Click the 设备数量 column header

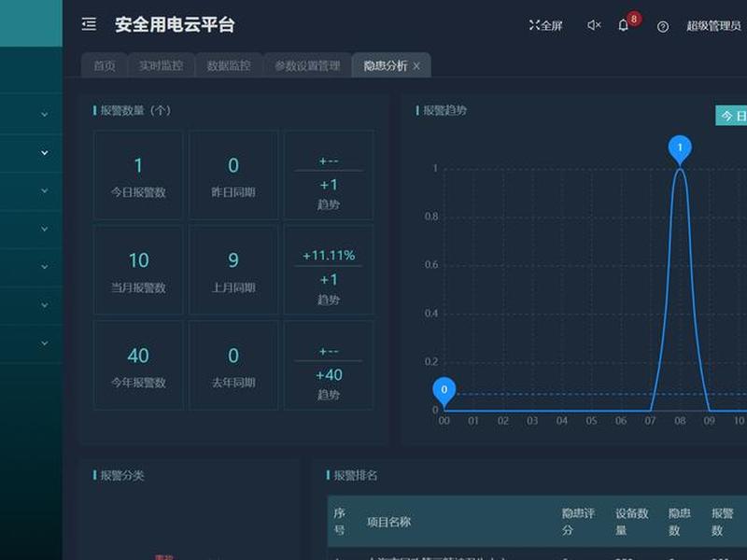632,522
